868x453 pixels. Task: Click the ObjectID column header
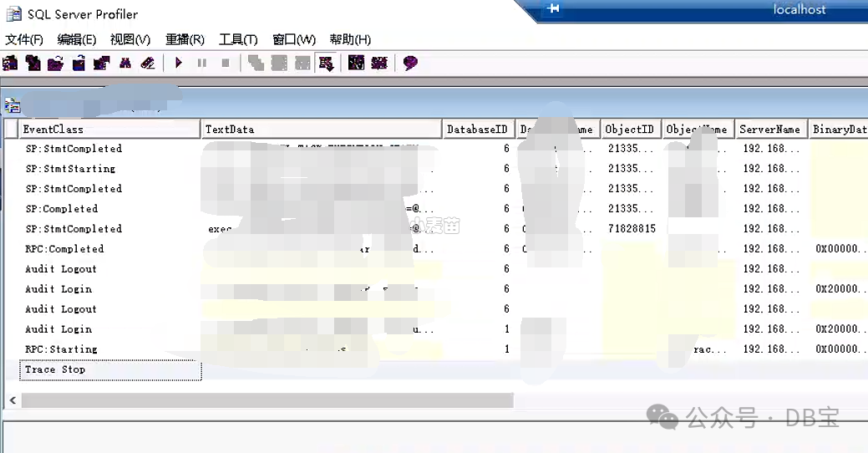coord(630,129)
